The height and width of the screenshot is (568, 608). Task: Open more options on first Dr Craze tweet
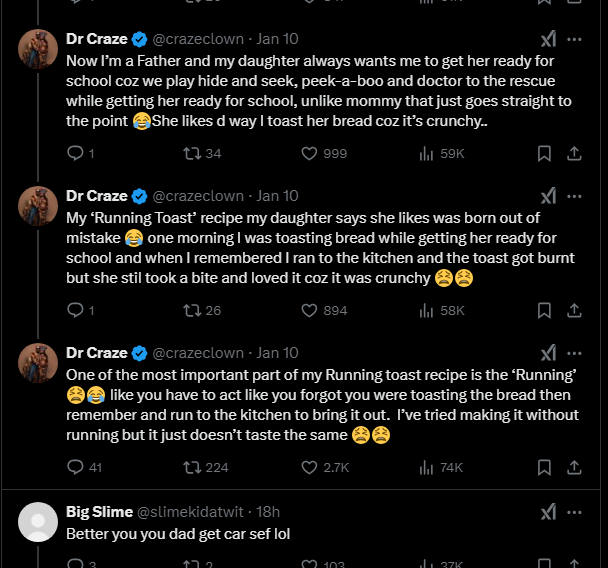click(574, 39)
